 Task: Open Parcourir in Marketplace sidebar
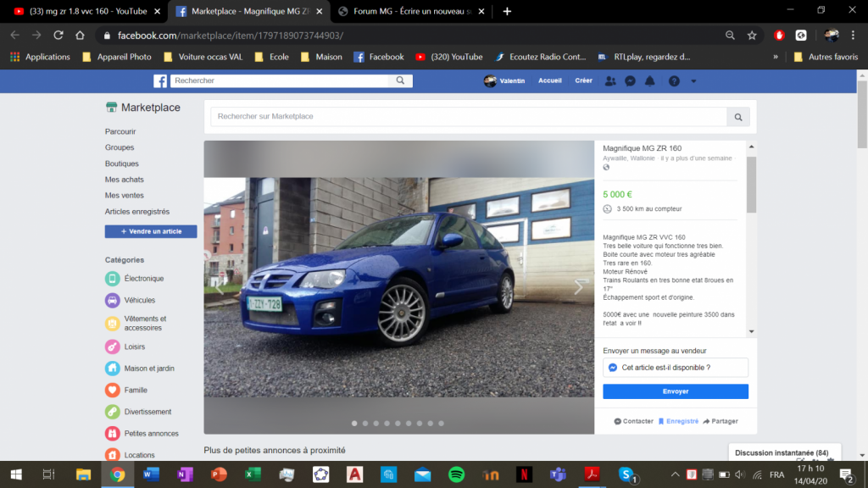[120, 131]
